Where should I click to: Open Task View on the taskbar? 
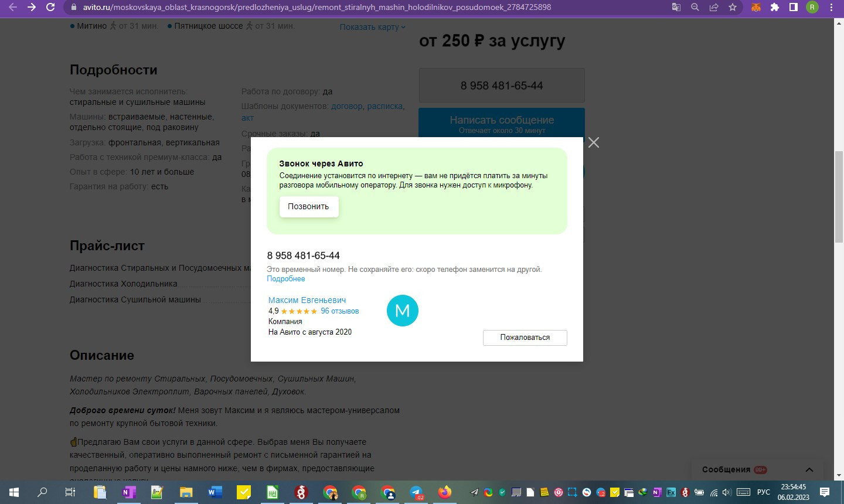pyautogui.click(x=70, y=492)
